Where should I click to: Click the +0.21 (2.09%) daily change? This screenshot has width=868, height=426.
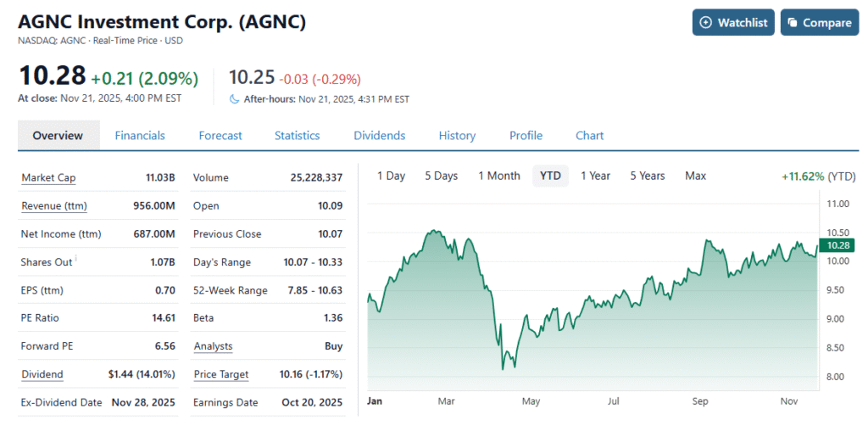(144, 79)
